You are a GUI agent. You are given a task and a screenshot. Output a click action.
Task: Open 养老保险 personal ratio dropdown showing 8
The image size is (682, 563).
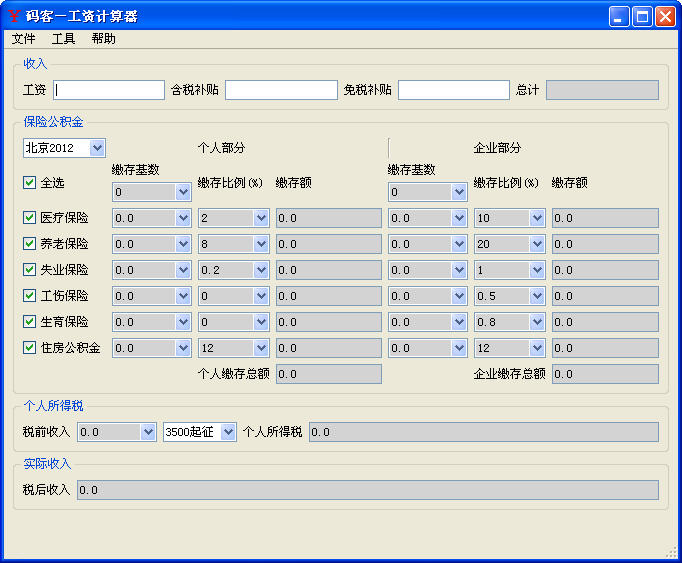coord(234,244)
